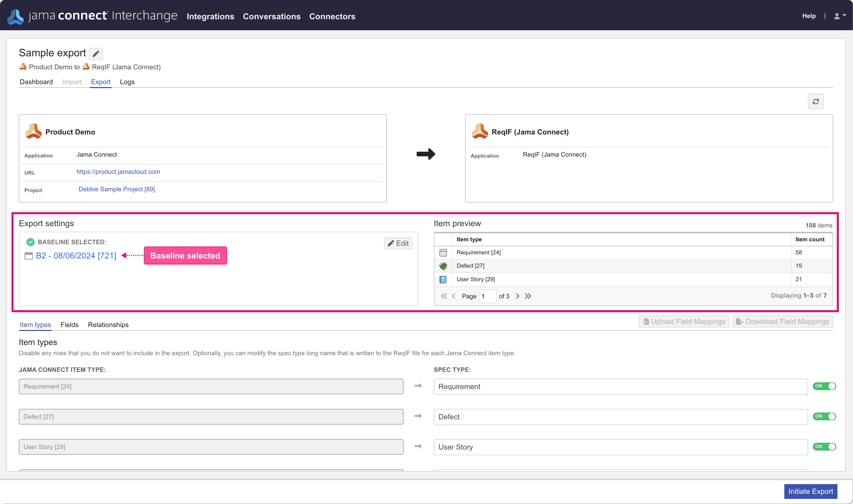Go to last page of item preview
Viewport: 853px width, 504px height.
(528, 296)
